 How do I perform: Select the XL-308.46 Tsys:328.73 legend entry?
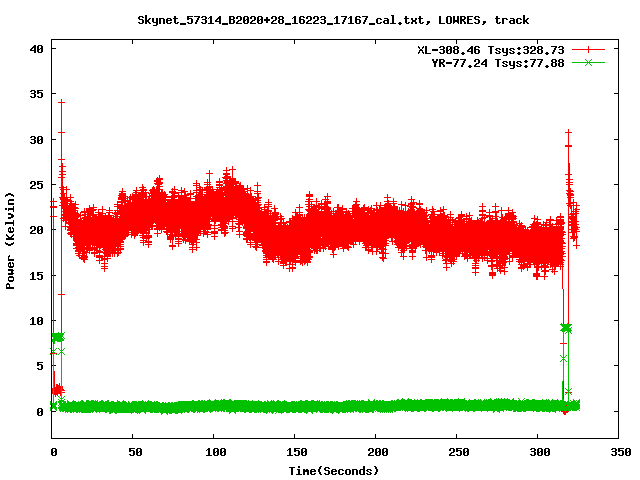click(x=490, y=50)
